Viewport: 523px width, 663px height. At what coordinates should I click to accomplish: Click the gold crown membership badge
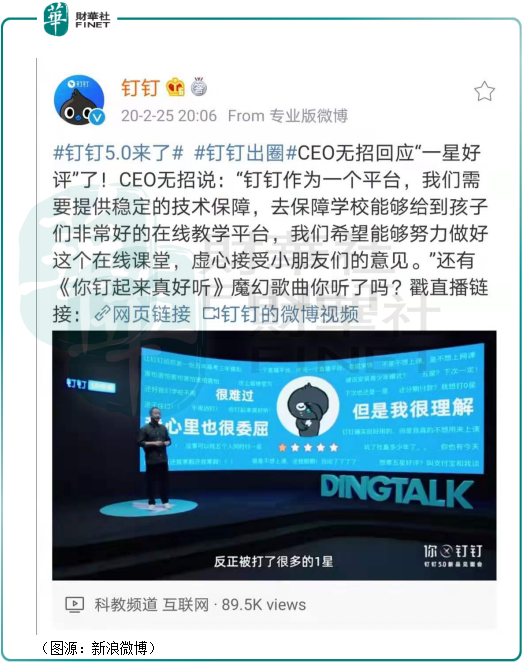pyautogui.click(x=175, y=88)
